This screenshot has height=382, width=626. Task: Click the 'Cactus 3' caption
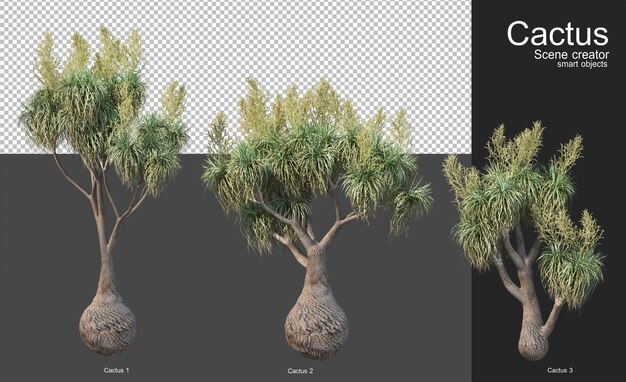point(560,370)
